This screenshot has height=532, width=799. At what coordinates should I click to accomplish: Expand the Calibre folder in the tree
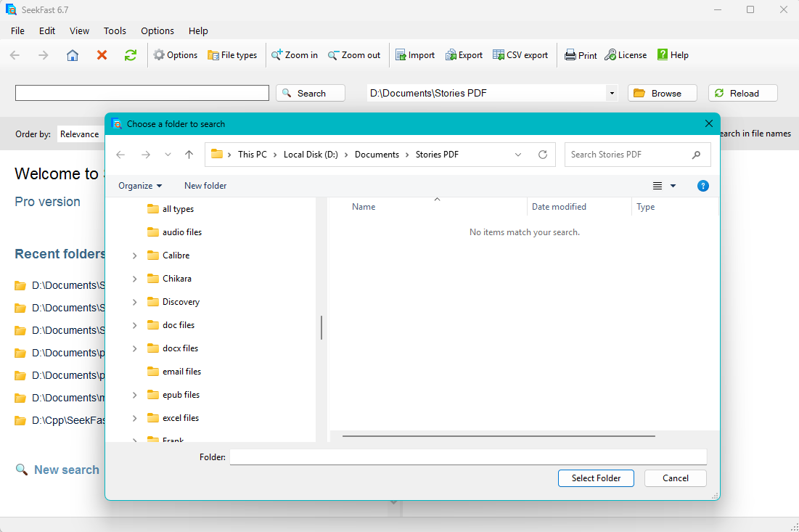(134, 255)
